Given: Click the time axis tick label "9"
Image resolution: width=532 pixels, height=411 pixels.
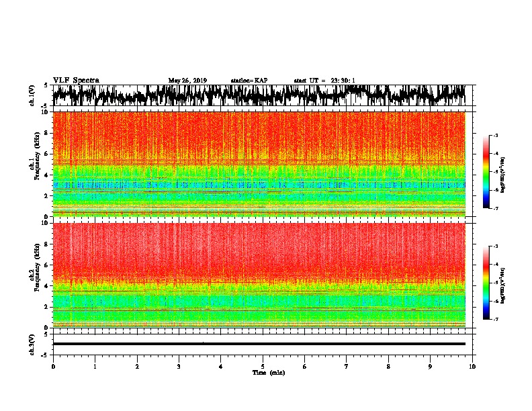Looking at the screenshot, I should [430, 367].
